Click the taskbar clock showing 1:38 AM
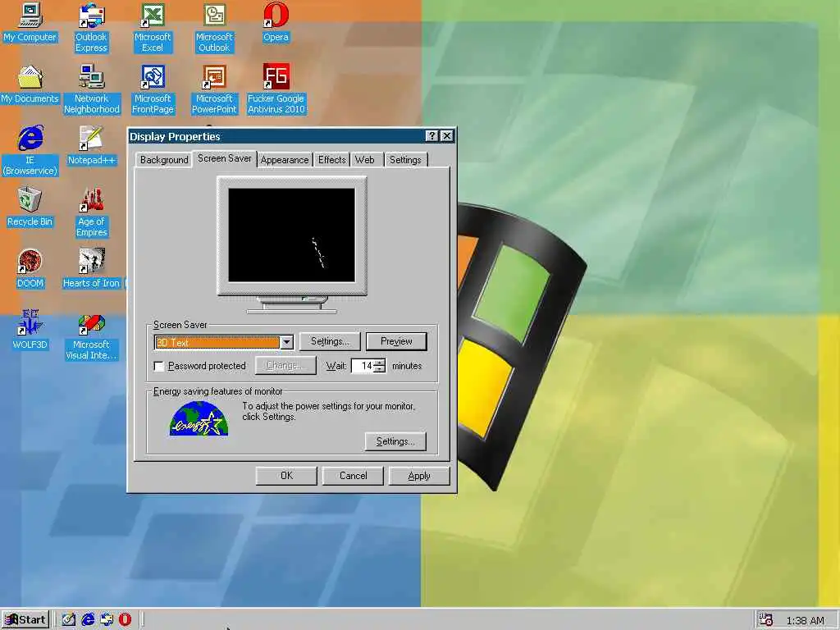Viewport: 840px width, 630px height. pos(806,621)
